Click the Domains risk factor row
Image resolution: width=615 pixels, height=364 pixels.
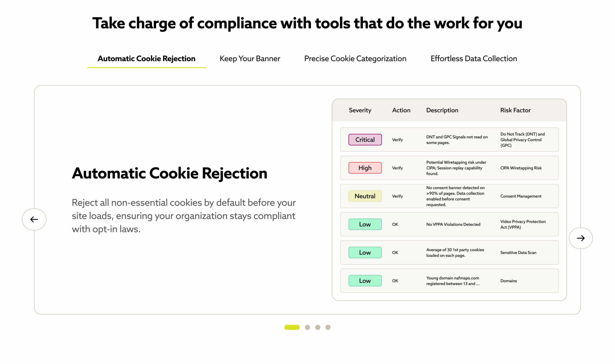coord(449,280)
